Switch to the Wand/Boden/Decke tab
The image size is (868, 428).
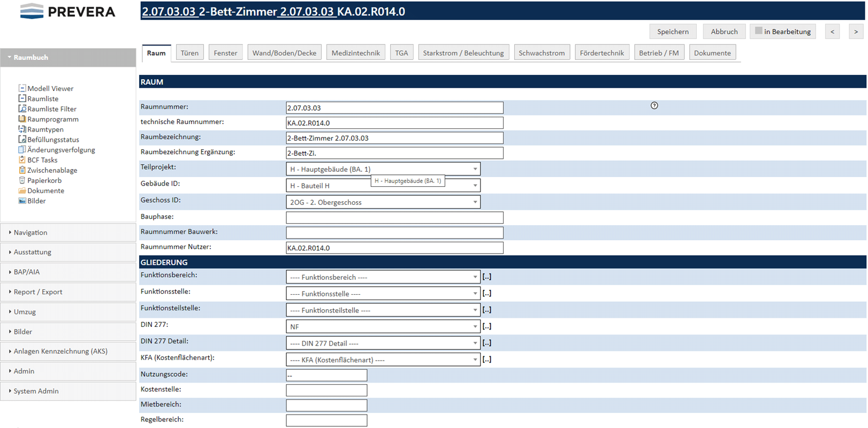pyautogui.click(x=284, y=53)
